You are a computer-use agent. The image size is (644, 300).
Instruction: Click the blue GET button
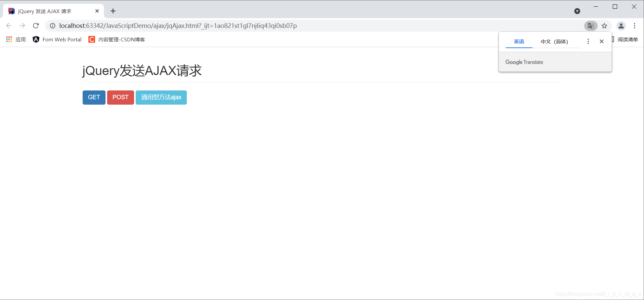[x=94, y=98]
